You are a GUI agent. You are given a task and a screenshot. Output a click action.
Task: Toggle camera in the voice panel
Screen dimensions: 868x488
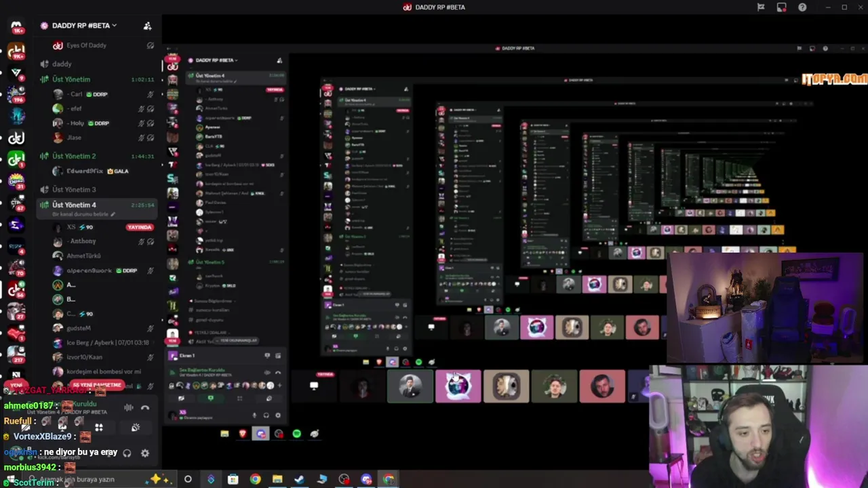coord(26,427)
